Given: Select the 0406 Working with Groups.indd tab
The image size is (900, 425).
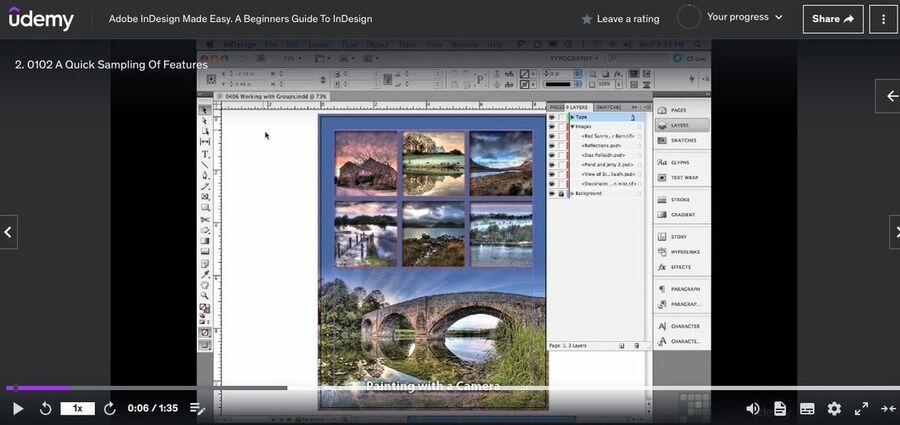Looking at the screenshot, I should (273, 96).
